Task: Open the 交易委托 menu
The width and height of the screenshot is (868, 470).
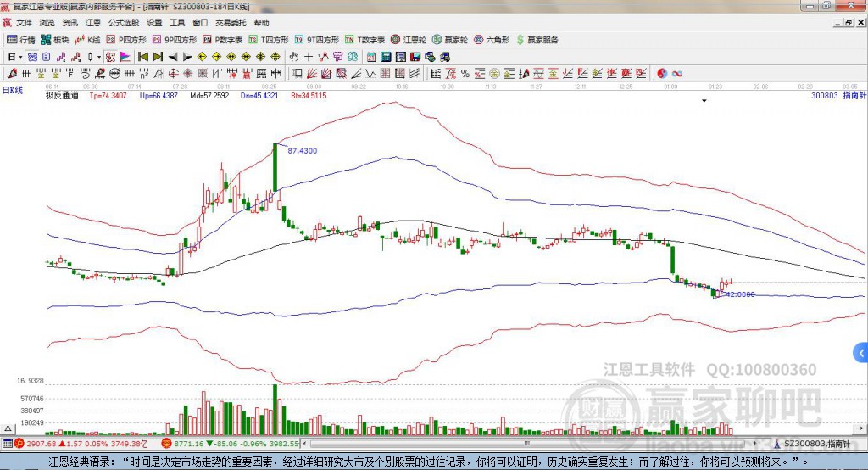Action: pyautogui.click(x=231, y=23)
